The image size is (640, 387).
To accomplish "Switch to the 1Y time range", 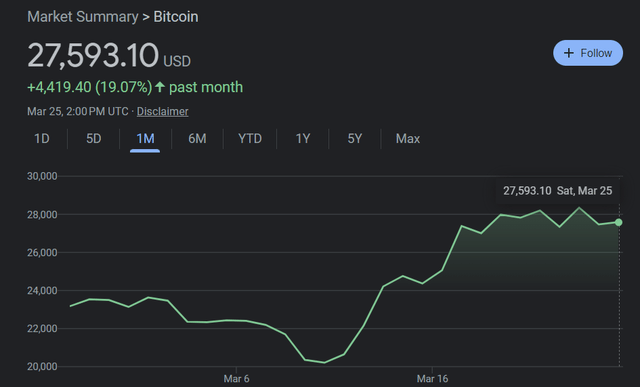I will pos(303,139).
